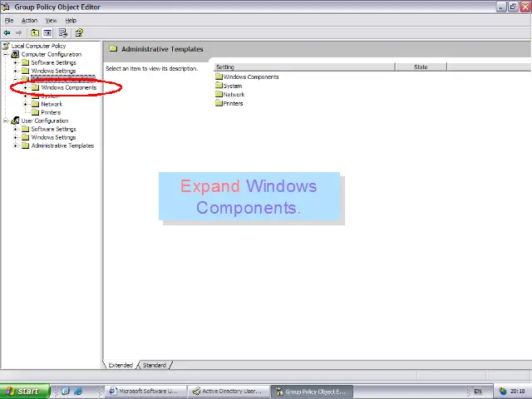Click the EN language indicator in the taskbar
The image size is (532, 399).
pyautogui.click(x=478, y=392)
